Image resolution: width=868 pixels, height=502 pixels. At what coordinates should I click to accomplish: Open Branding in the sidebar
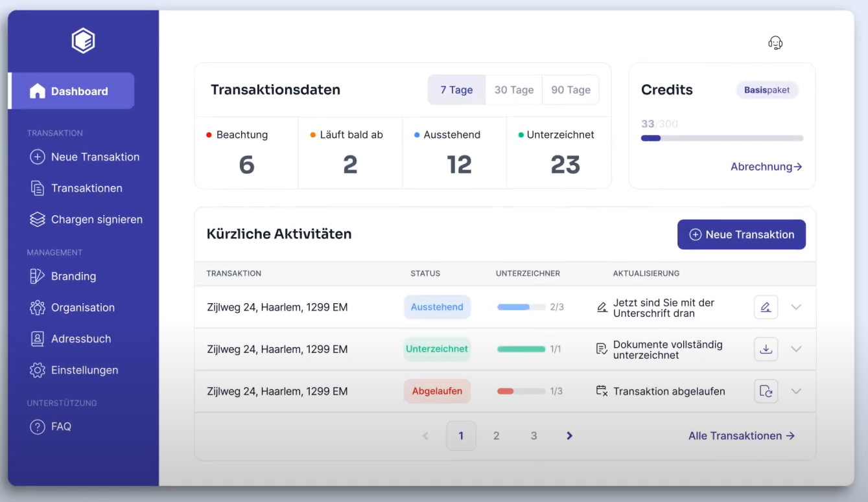click(x=63, y=277)
